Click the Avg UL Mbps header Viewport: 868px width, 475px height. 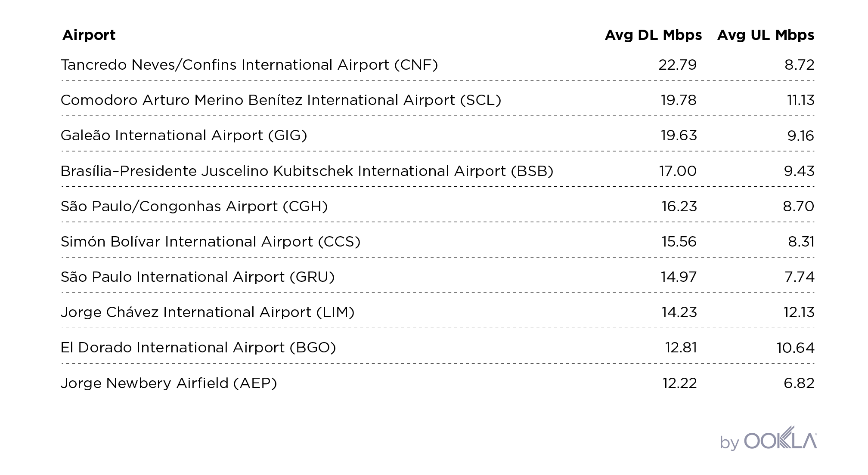pyautogui.click(x=766, y=35)
